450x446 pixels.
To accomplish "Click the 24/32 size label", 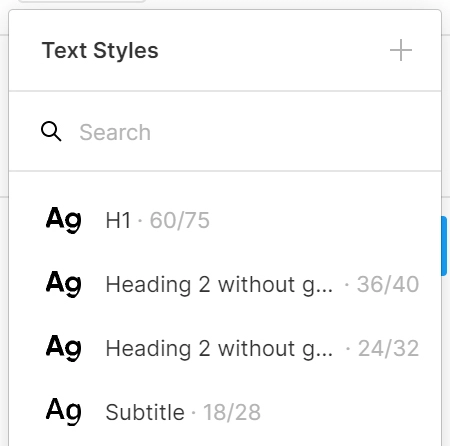I will click(x=388, y=348).
